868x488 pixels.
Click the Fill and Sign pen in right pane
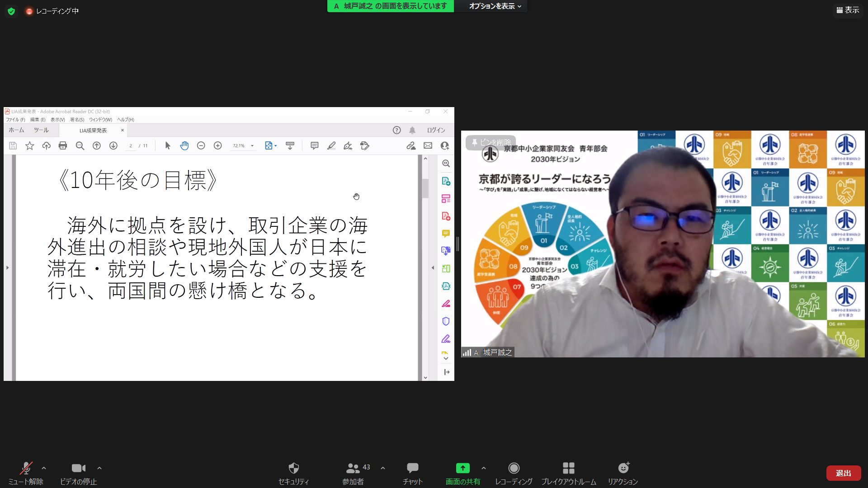[x=446, y=339]
